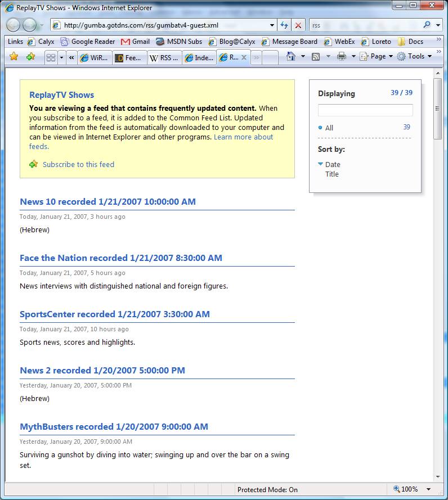Click the search box containing rss
448x500 pixels.
tap(365, 25)
